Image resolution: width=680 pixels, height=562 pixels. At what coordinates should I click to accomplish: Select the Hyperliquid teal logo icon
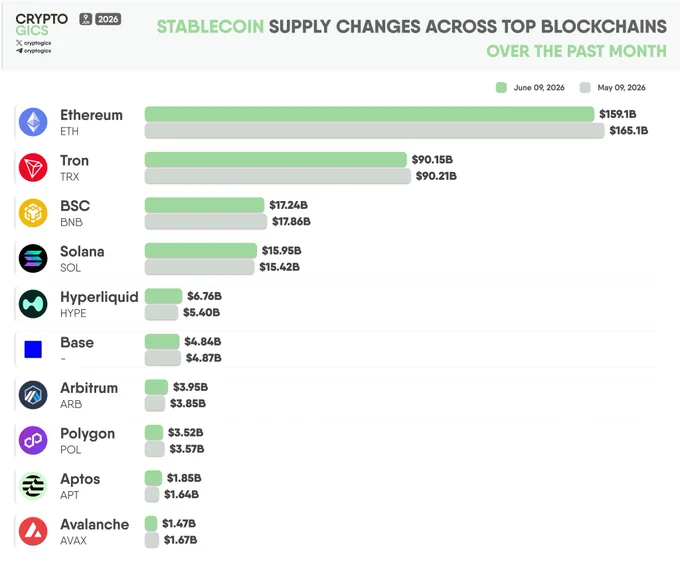pos(33,304)
